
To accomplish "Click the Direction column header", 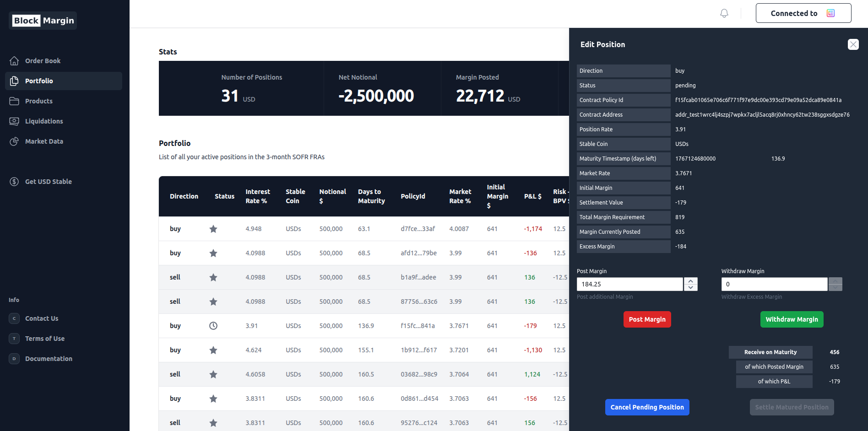I will [184, 196].
